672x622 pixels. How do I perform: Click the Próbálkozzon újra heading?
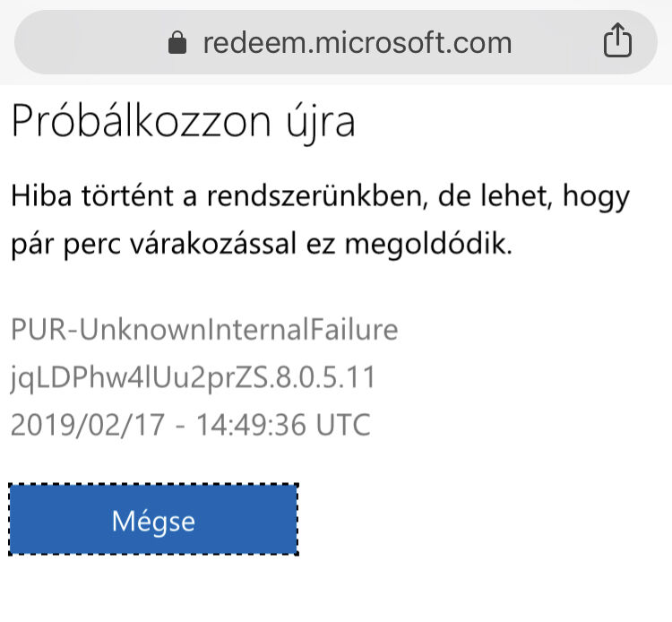coord(184,121)
